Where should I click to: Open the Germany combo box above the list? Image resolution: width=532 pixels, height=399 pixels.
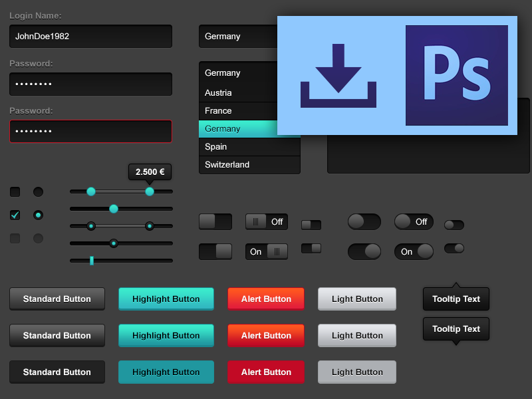pos(238,37)
